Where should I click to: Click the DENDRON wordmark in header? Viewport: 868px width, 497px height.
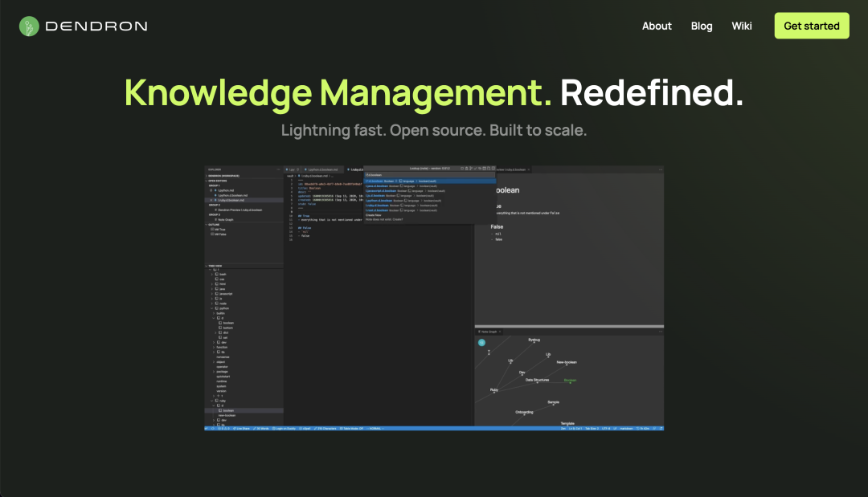[x=96, y=26]
